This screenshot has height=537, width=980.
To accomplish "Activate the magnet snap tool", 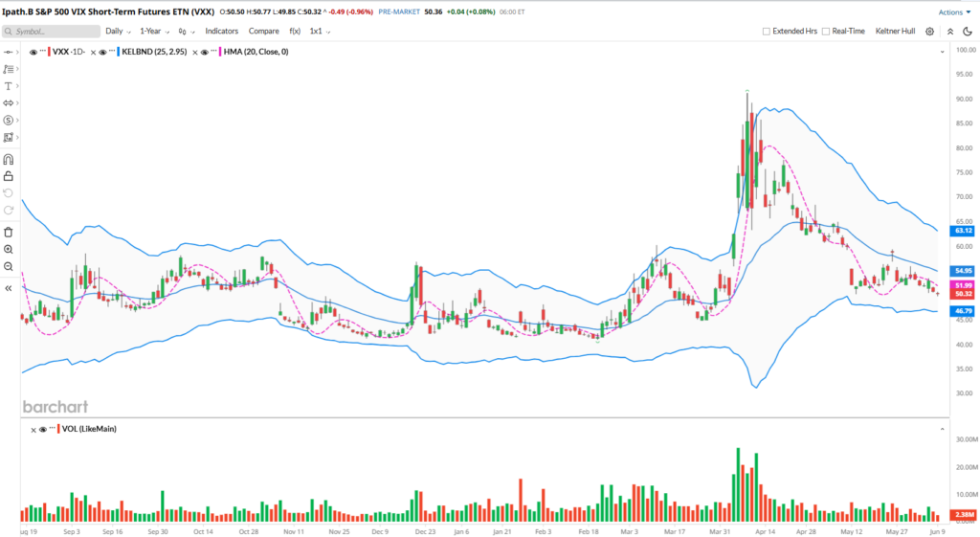I will (9, 159).
